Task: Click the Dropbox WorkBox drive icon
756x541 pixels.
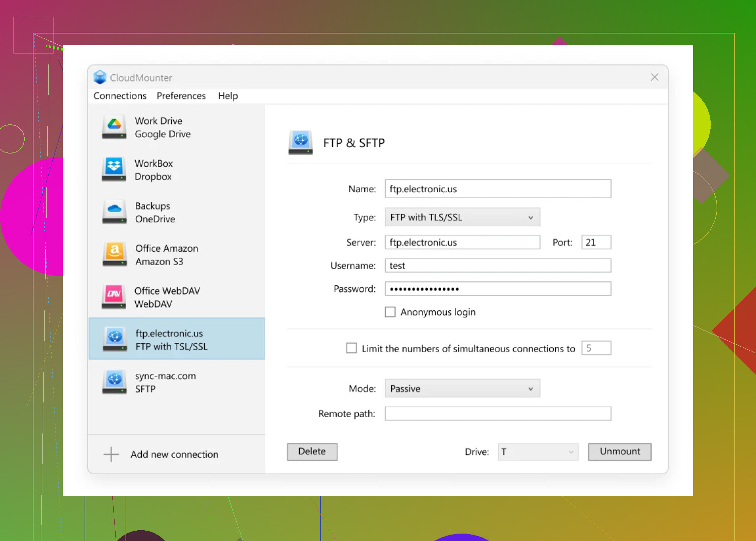Action: coord(114,170)
